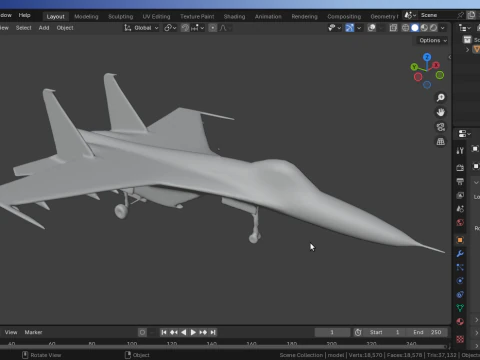This screenshot has width=480, height=360.
Task: Play the animation in reverse
Action: (x=183, y=332)
